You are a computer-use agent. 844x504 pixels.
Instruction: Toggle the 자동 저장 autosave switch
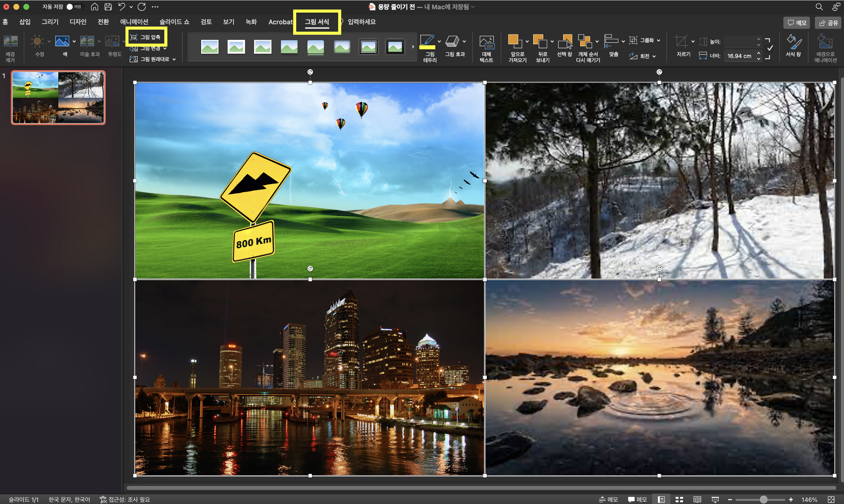click(73, 6)
